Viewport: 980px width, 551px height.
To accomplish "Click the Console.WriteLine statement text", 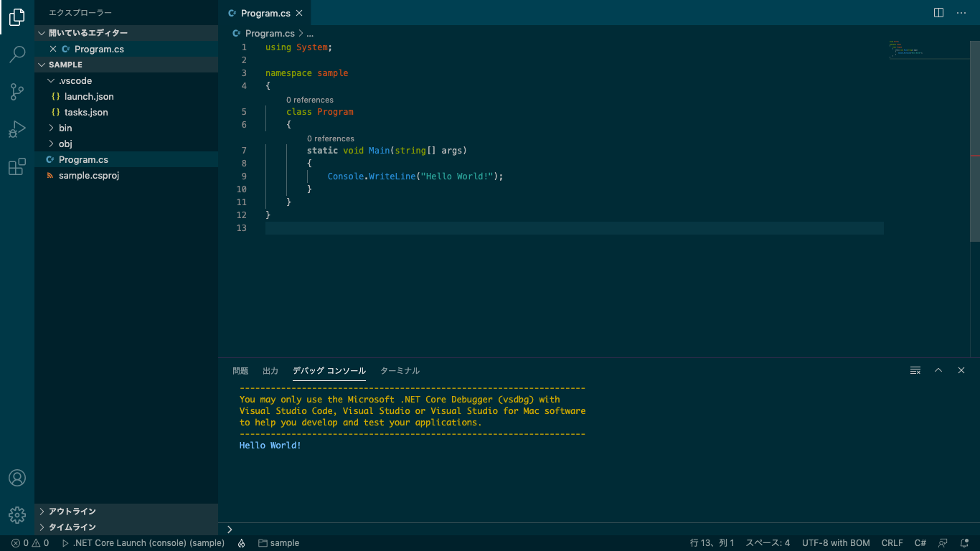I will [x=415, y=176].
